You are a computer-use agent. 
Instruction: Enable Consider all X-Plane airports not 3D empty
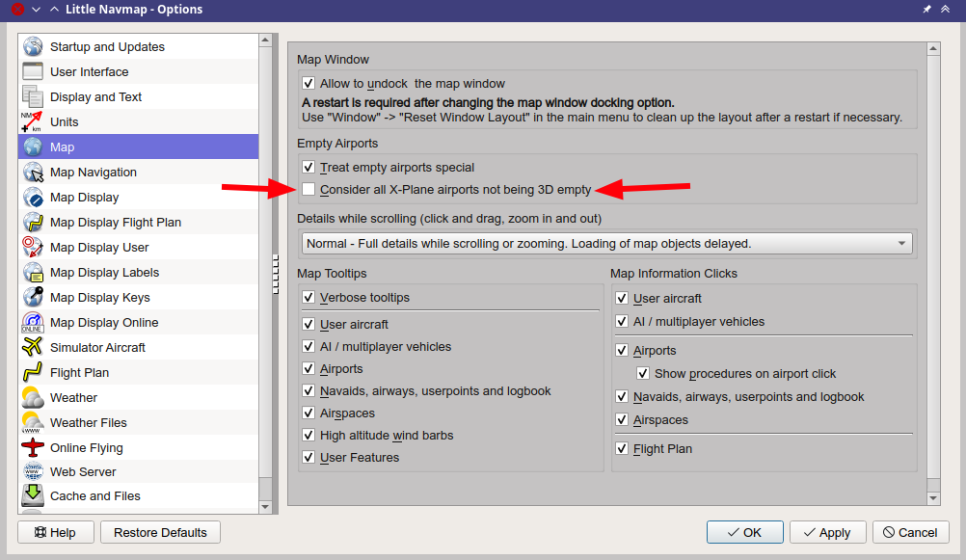tap(309, 189)
